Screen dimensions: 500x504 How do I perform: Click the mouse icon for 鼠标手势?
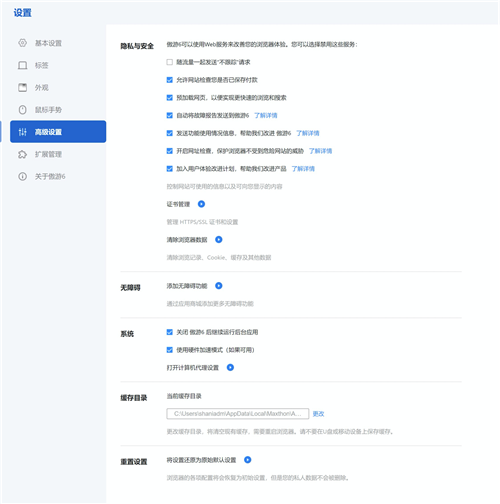[x=22, y=110]
